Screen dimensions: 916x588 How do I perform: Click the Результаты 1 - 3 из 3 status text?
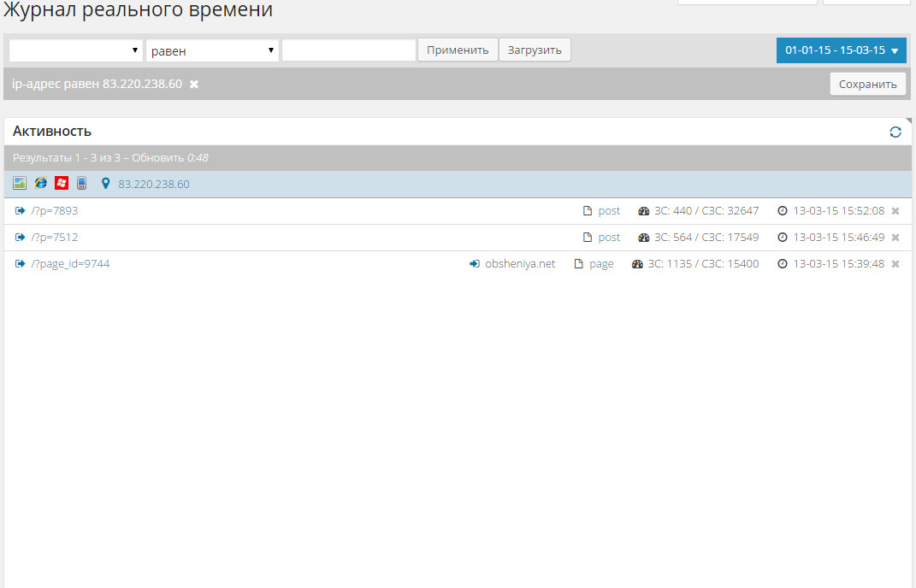click(67, 157)
